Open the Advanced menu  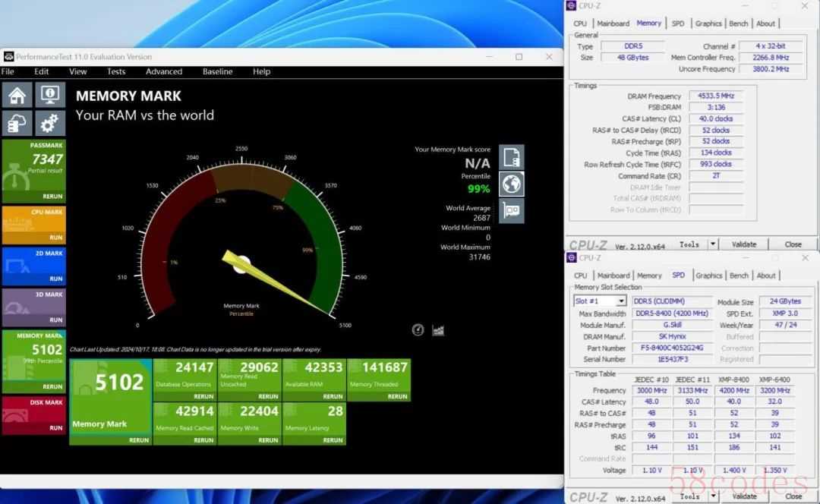point(164,71)
